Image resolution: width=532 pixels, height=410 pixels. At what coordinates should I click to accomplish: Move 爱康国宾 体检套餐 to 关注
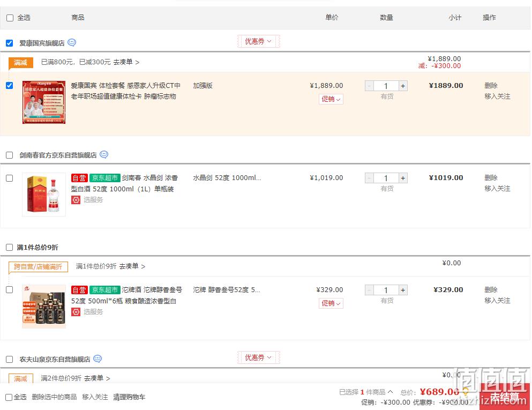pos(497,96)
